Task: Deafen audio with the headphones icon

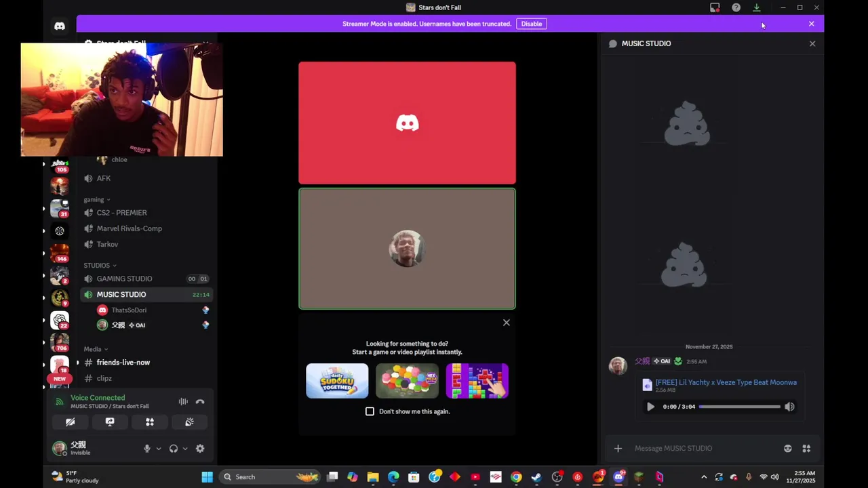Action: pos(174,449)
